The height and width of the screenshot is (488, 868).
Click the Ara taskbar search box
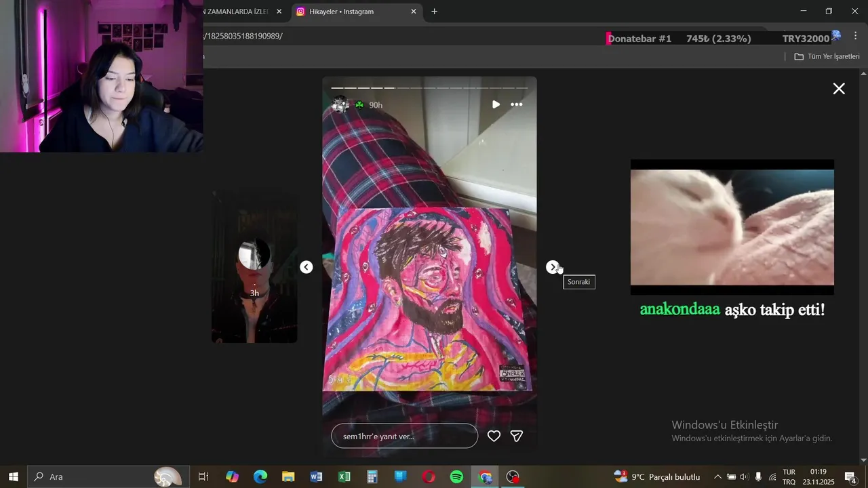pos(107,476)
